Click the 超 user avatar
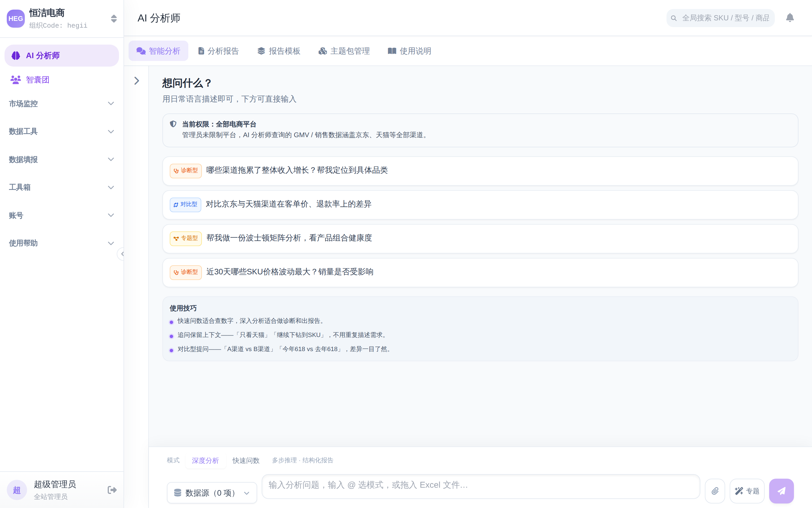This screenshot has height=508, width=812. 17,490
